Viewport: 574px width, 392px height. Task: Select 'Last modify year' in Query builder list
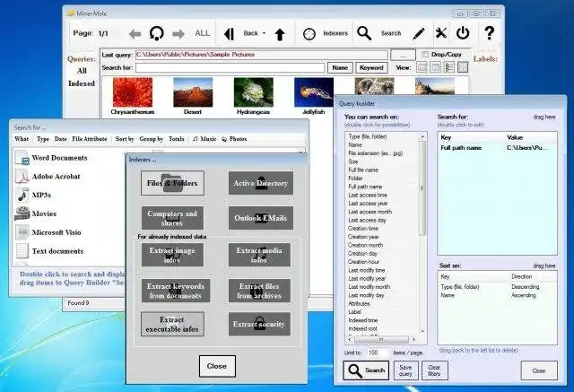click(x=367, y=279)
